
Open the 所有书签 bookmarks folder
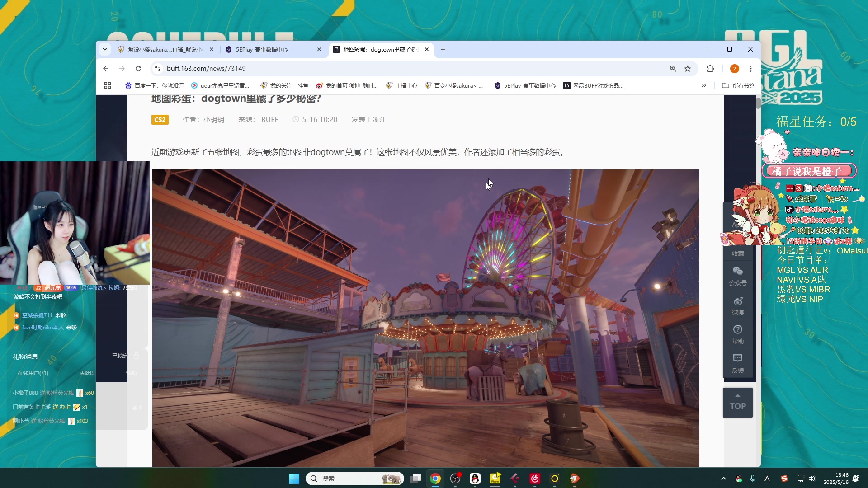[x=738, y=85]
